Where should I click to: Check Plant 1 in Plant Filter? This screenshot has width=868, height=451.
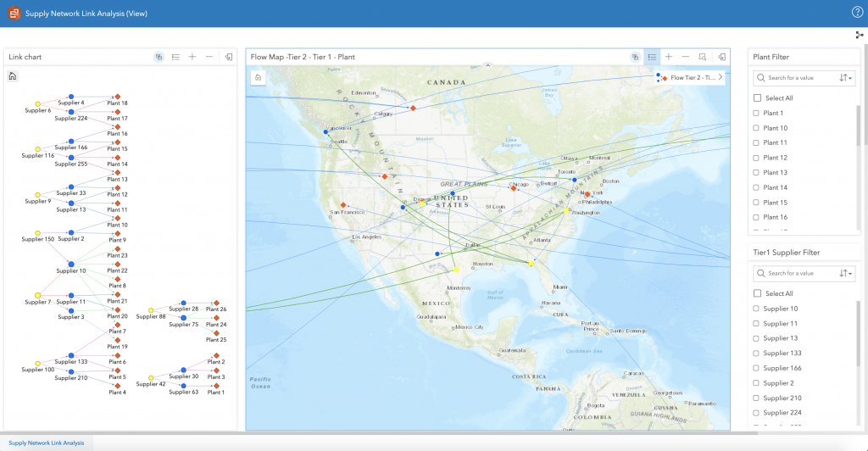[x=756, y=113]
